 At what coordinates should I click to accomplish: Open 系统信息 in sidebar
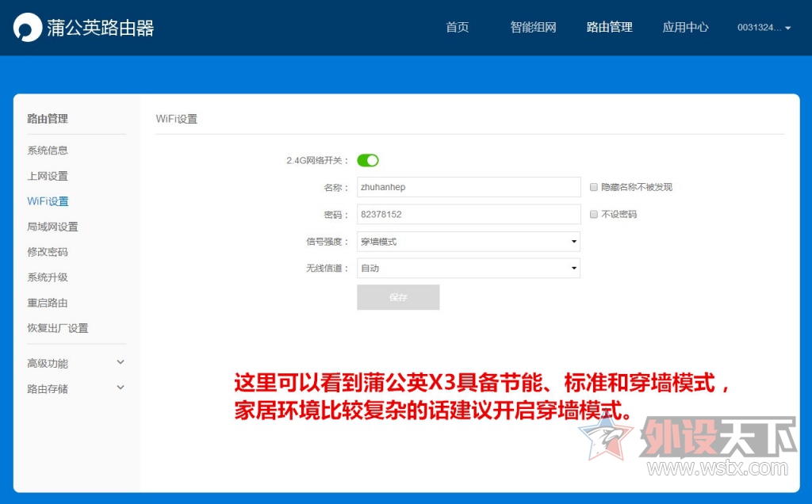48,150
